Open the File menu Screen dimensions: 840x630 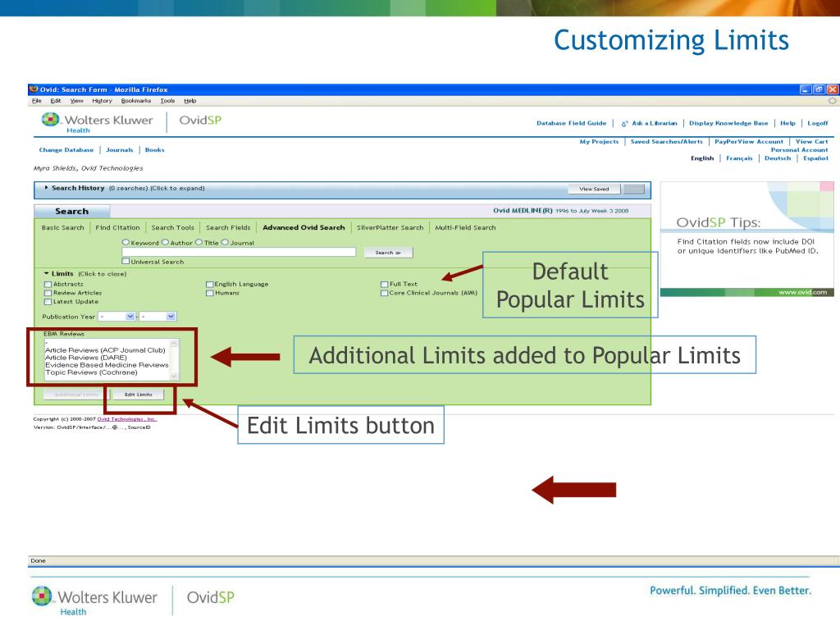coord(36,101)
